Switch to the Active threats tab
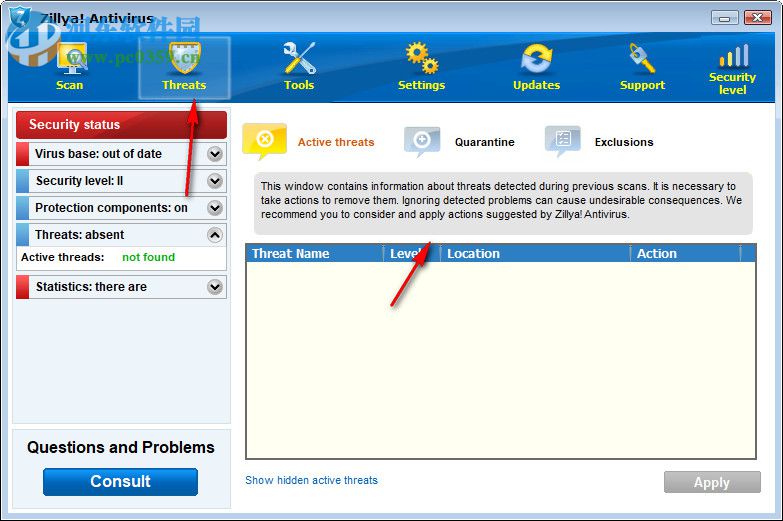Image resolution: width=783 pixels, height=521 pixels. [336, 142]
